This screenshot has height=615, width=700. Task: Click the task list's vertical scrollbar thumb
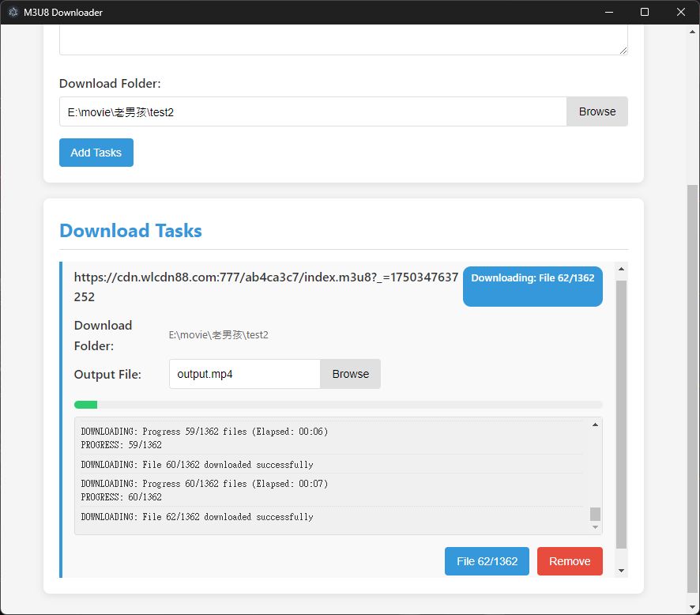(x=622, y=411)
